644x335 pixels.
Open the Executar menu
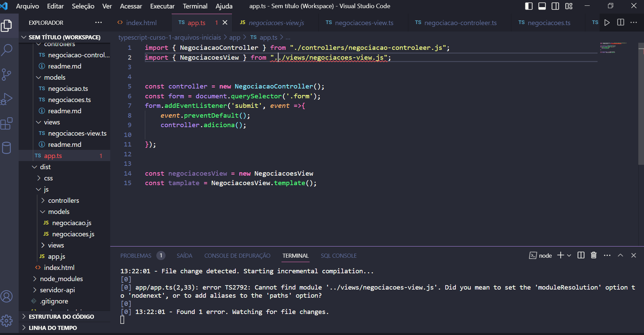pyautogui.click(x=162, y=6)
